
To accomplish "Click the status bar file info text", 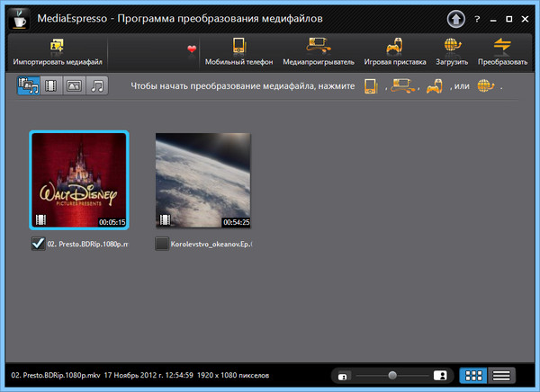I will [139, 375].
